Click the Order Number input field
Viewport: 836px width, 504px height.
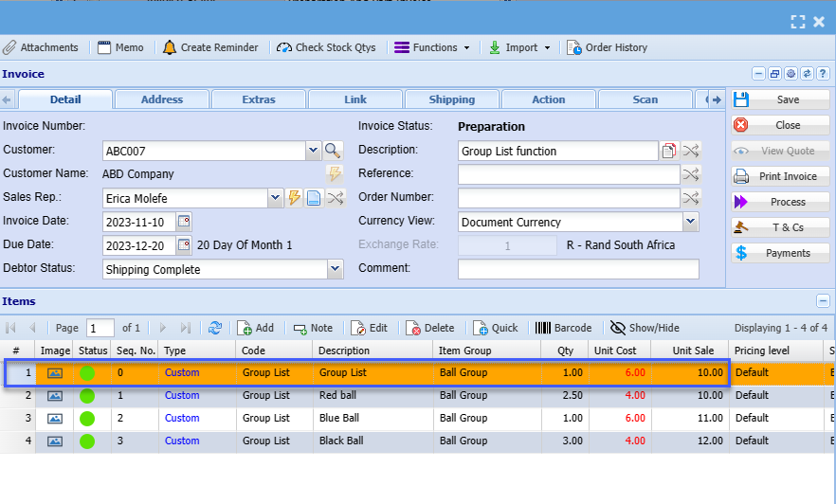569,198
